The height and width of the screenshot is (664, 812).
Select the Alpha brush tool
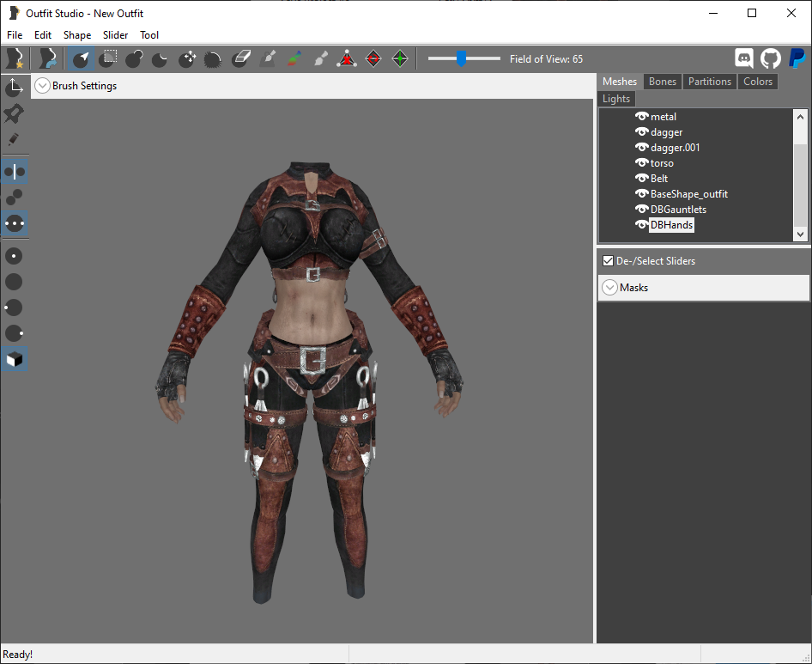point(320,58)
